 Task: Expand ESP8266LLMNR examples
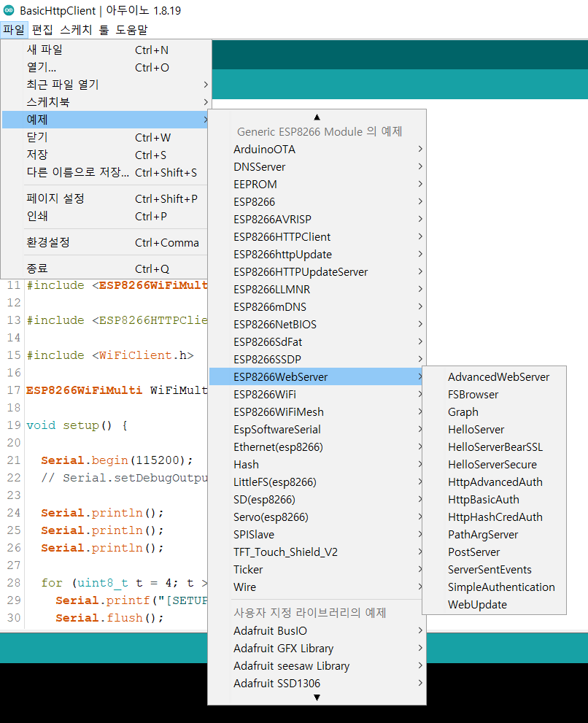(x=317, y=290)
